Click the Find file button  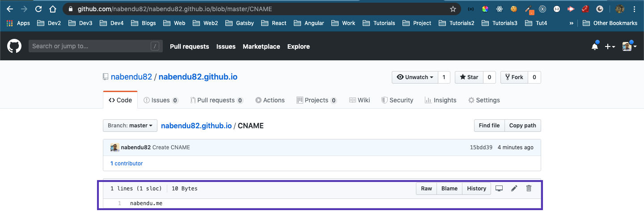489,126
